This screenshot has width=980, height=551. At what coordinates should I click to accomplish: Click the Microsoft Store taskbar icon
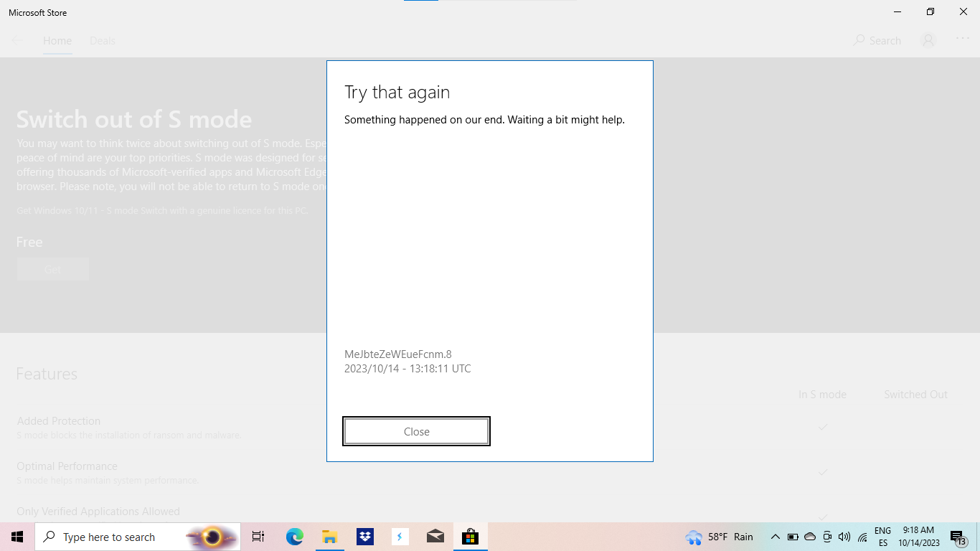(471, 537)
